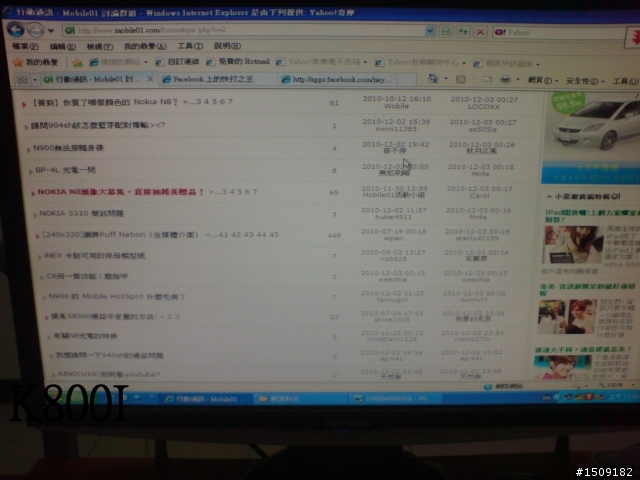
Task: Open thread C6另一個功能
Action: 87,276
